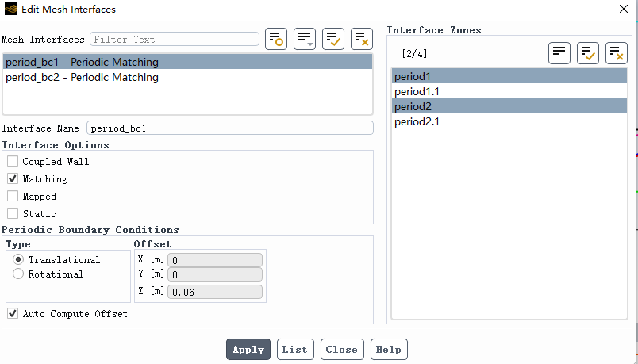Open the Mesh Interfaces list options dropdown
This screenshot has height=364, width=638.
305,38
